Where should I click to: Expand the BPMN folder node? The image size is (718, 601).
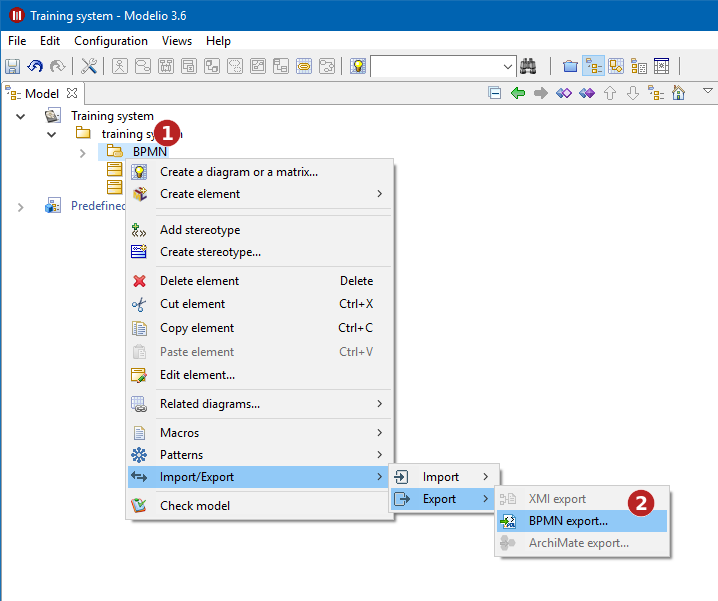tap(82, 153)
